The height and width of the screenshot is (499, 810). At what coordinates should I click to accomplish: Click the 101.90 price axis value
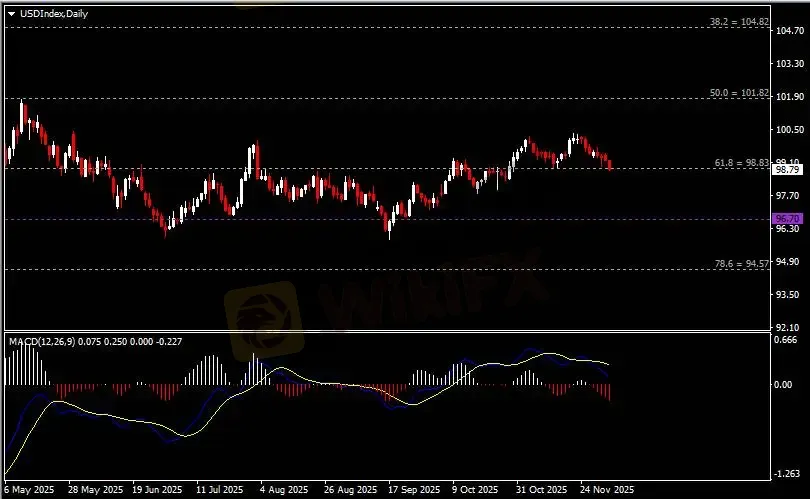click(x=790, y=97)
